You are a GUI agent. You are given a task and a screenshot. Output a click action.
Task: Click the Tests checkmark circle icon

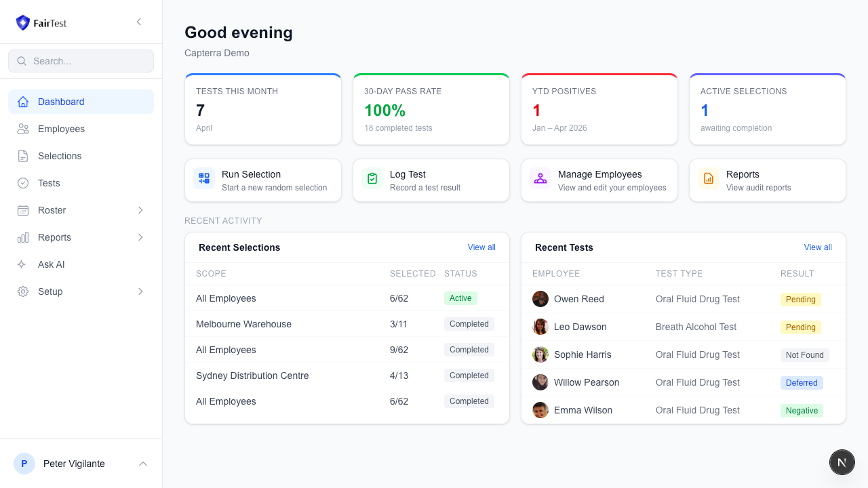click(23, 183)
